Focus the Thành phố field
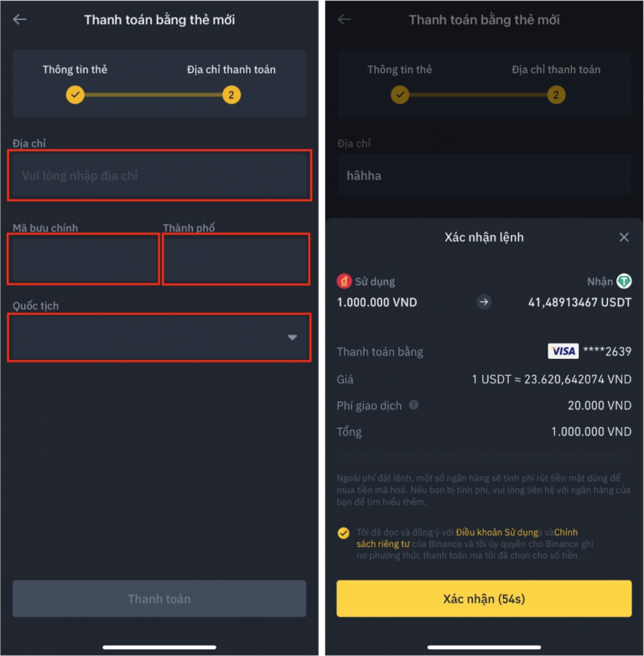Viewport: 644px width, 656px height. pos(236,259)
